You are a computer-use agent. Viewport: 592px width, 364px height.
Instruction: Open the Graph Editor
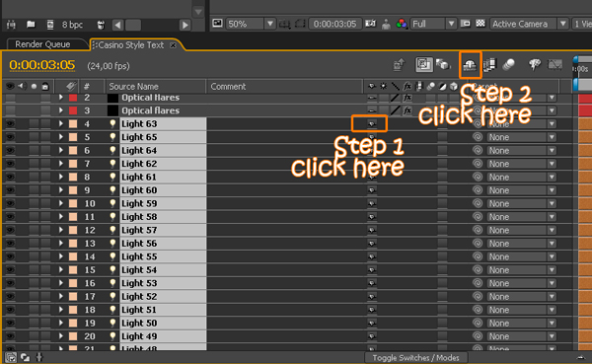(555, 65)
